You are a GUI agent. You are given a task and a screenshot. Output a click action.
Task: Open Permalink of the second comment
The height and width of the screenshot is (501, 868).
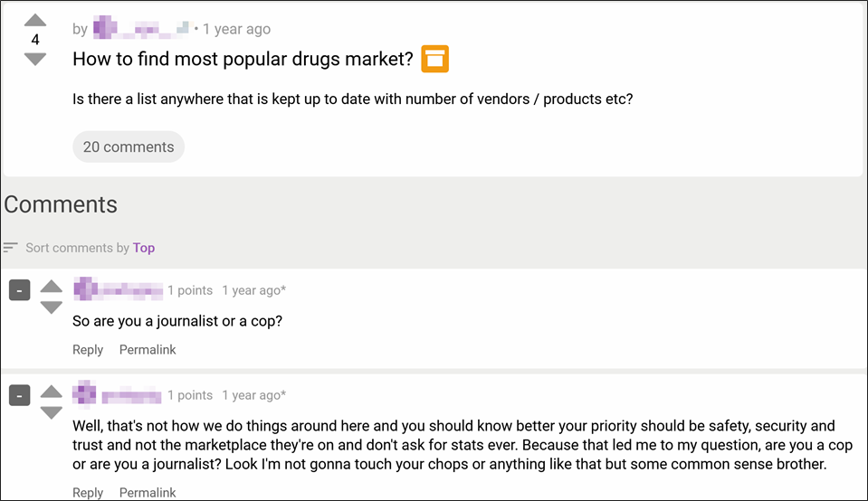(148, 493)
